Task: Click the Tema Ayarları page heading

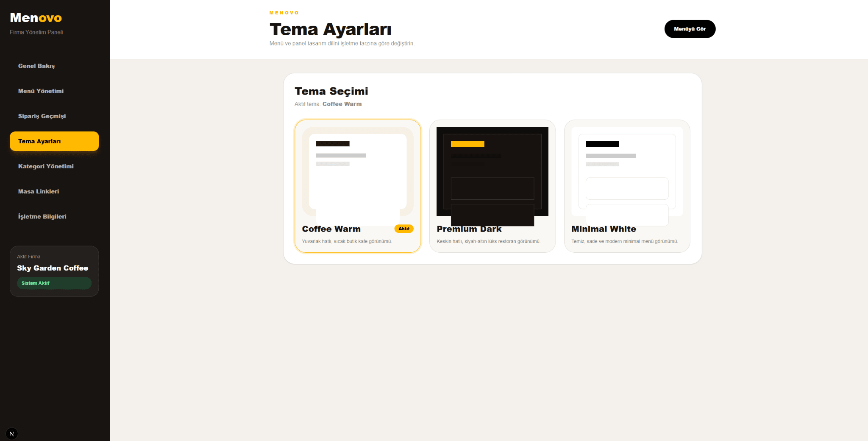Action: coord(330,29)
